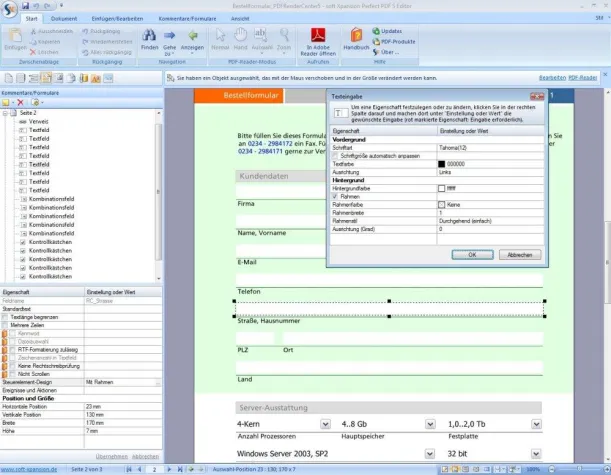Click the Anzeigen green arrow icon
Viewport: 611px width, 475px height.
click(x=192, y=36)
